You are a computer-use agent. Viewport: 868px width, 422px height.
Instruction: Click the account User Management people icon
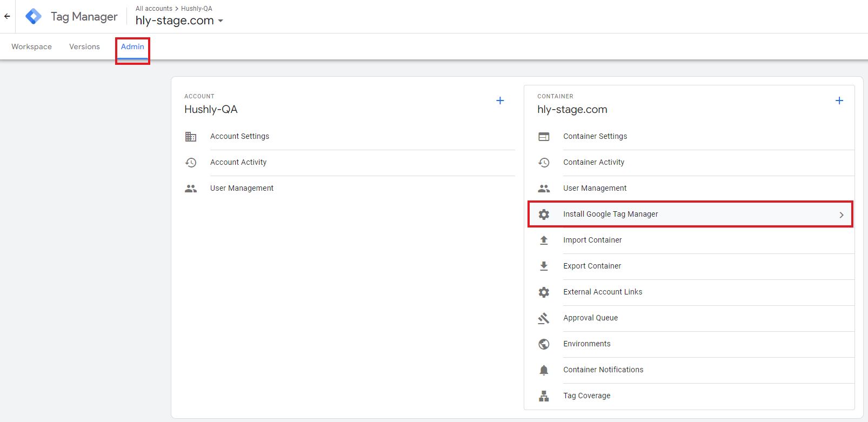click(x=191, y=189)
